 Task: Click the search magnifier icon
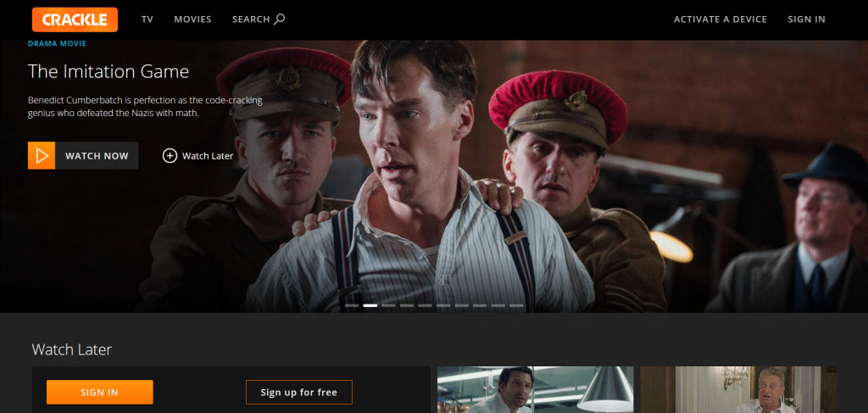[280, 19]
